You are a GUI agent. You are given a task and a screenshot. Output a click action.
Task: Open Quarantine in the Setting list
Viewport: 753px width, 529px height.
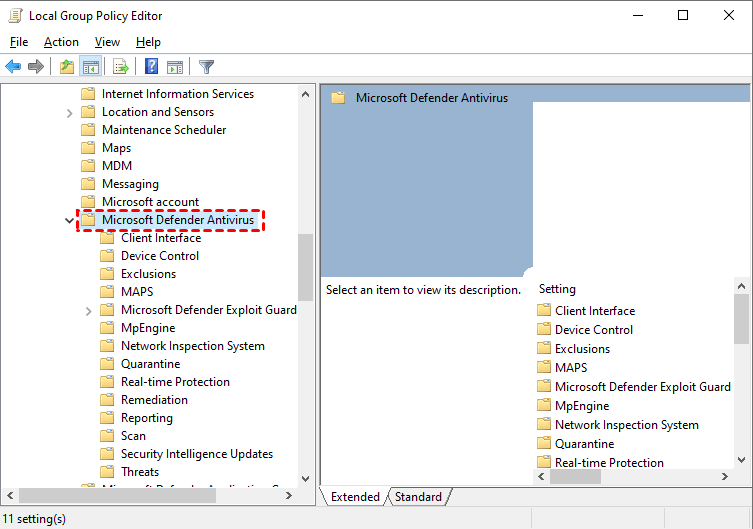[x=584, y=444]
